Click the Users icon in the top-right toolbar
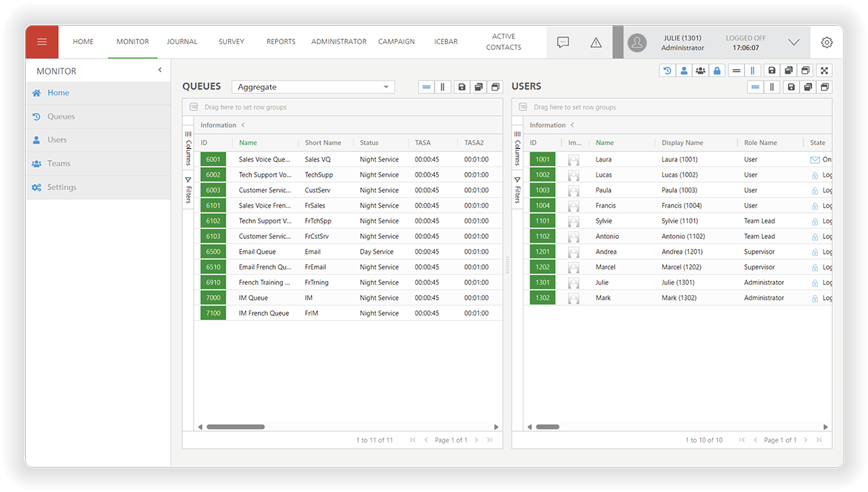868x492 pixels. click(x=683, y=70)
